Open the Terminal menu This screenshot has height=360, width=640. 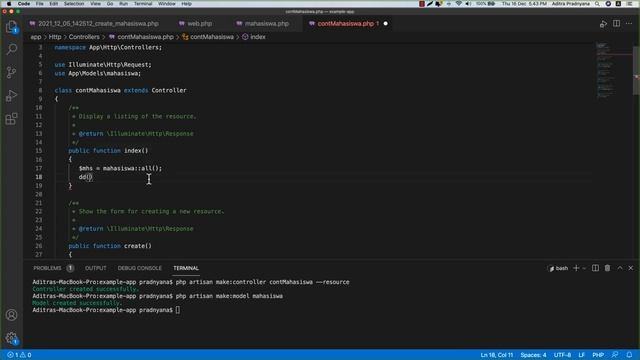143,4
